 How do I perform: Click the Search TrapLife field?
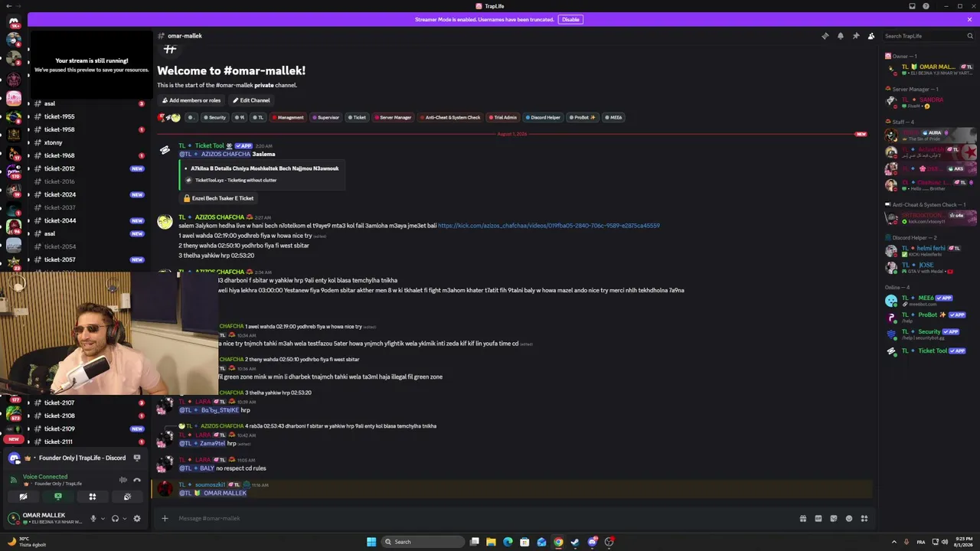click(928, 36)
